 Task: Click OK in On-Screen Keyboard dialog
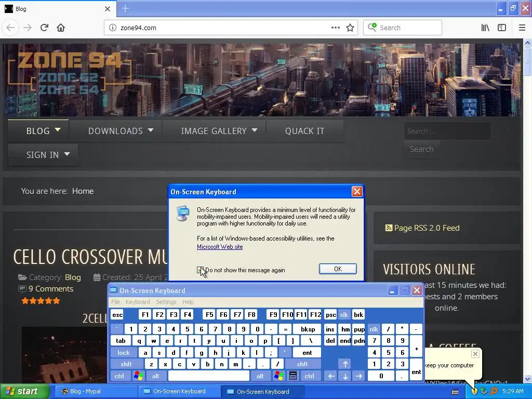[x=338, y=269]
